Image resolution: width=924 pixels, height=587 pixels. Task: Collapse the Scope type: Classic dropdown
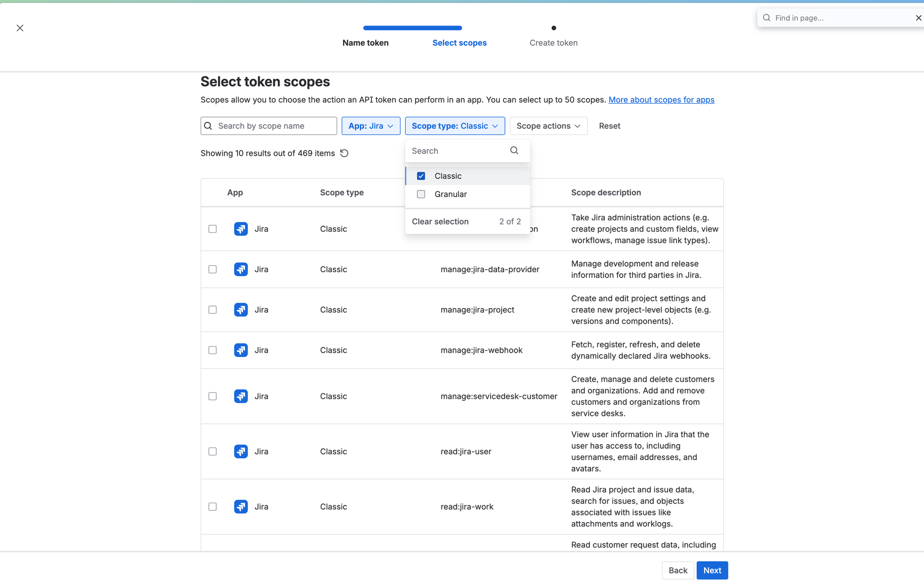[x=455, y=126]
